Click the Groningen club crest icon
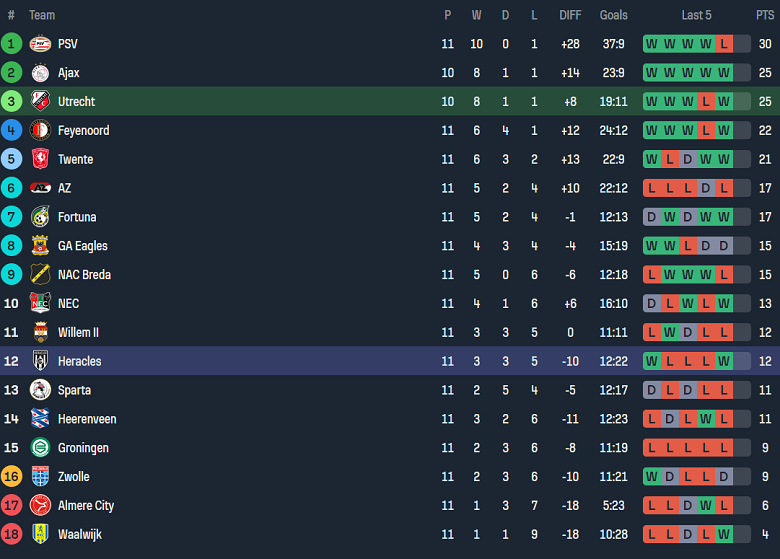The width and height of the screenshot is (780, 559). (x=40, y=448)
